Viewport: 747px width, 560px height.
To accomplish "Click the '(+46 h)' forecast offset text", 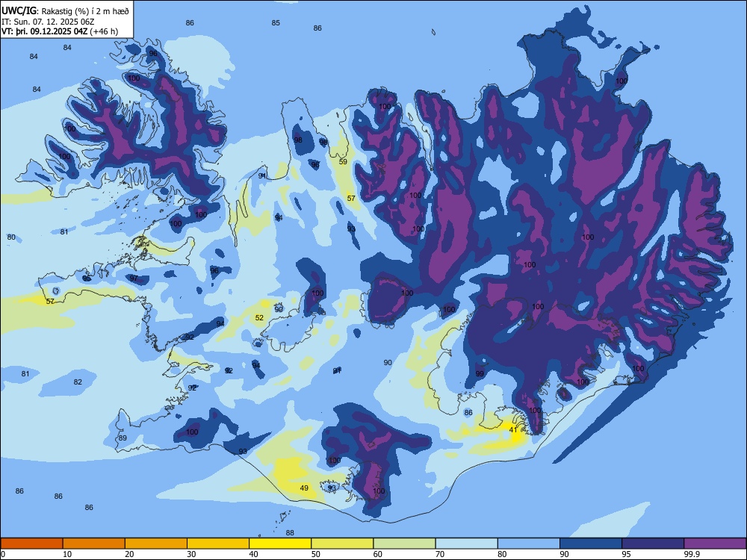I will point(104,31).
